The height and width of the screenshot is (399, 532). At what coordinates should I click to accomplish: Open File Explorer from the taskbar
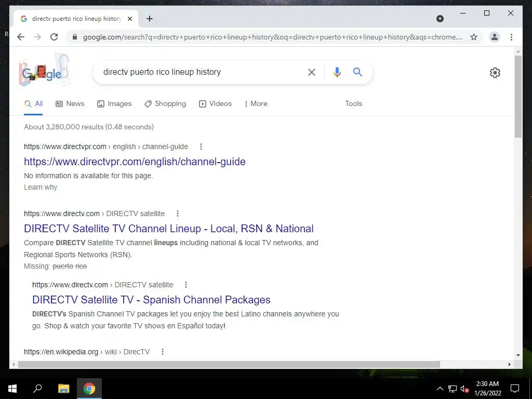click(63, 389)
